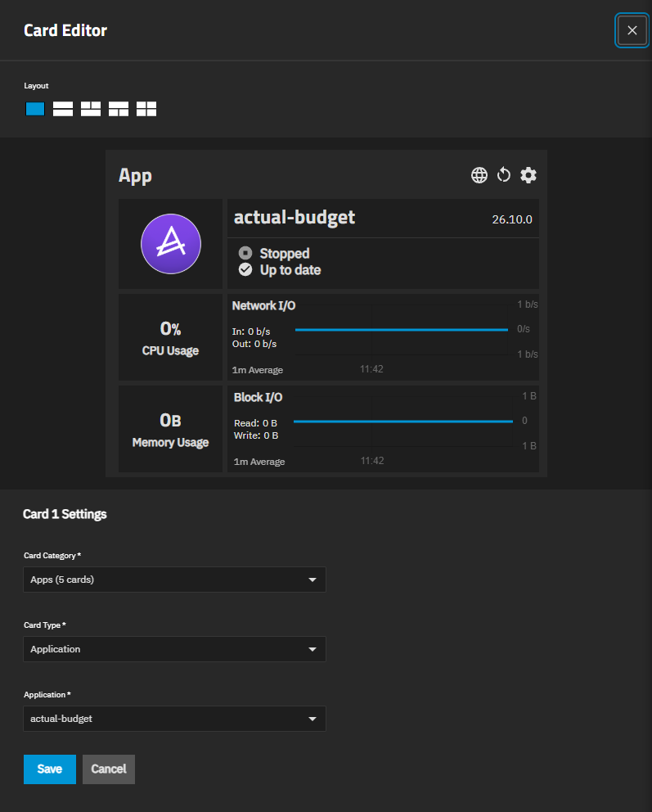Screen dimensions: 652x812
Task: Click the Up to date checkmark icon
Action: coord(245,270)
